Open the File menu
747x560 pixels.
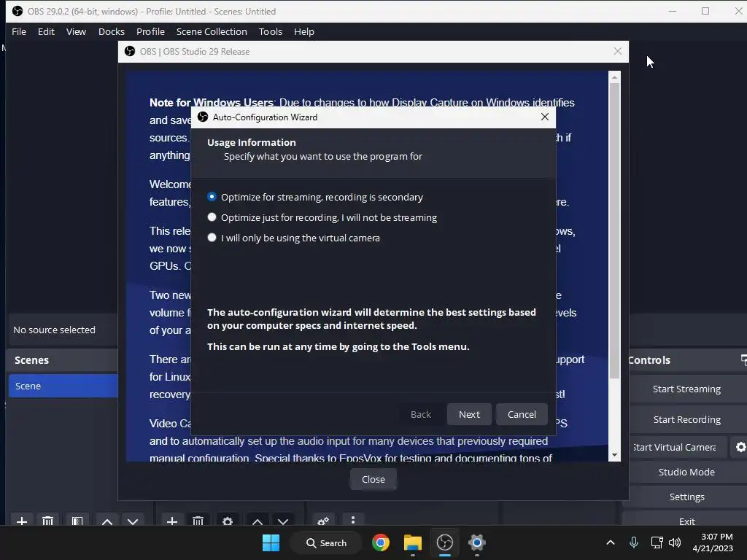coord(19,31)
